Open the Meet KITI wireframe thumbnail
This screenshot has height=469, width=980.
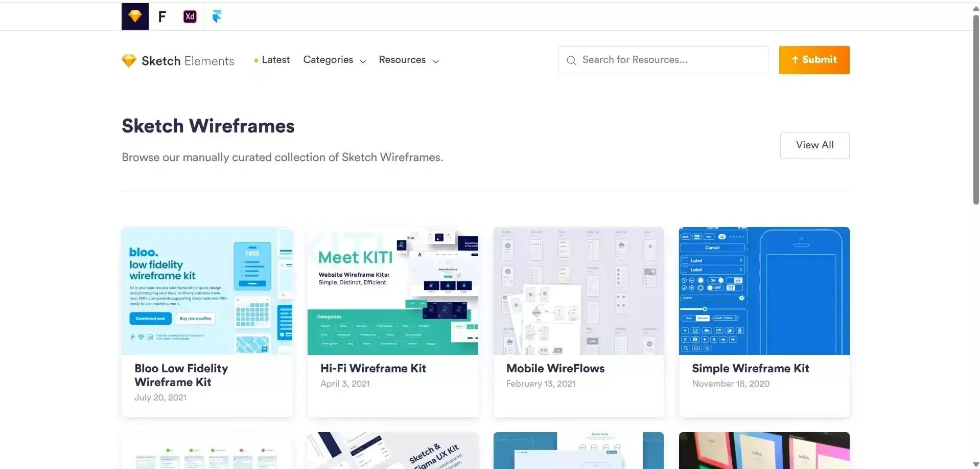(x=392, y=291)
